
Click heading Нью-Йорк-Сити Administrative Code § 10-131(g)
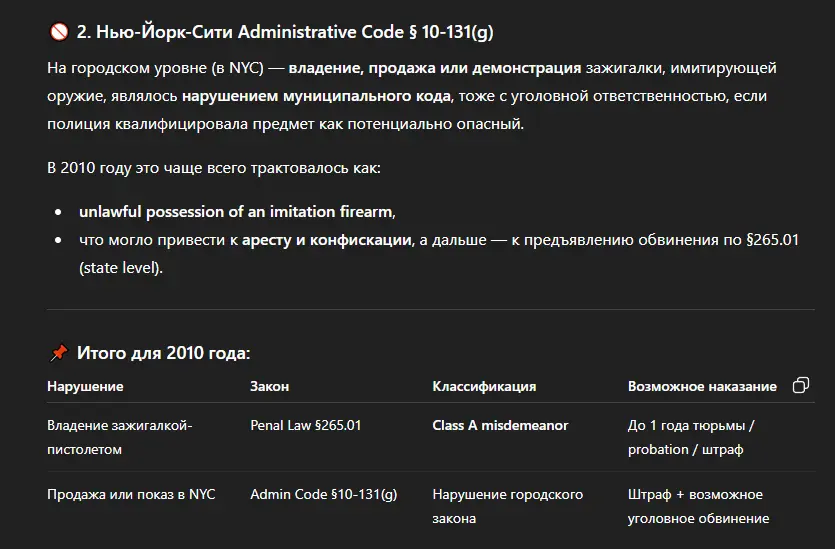coord(285,32)
